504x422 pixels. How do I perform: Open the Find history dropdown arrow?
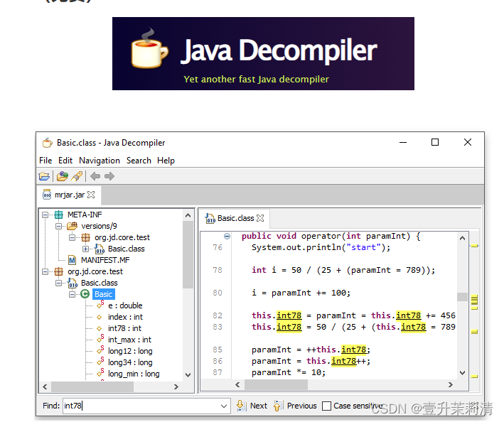(x=224, y=406)
